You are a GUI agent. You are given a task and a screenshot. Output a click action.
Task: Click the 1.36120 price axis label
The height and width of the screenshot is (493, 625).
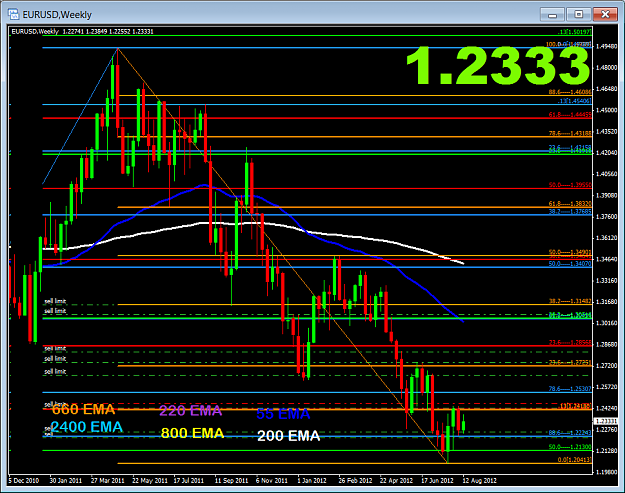[607, 238]
